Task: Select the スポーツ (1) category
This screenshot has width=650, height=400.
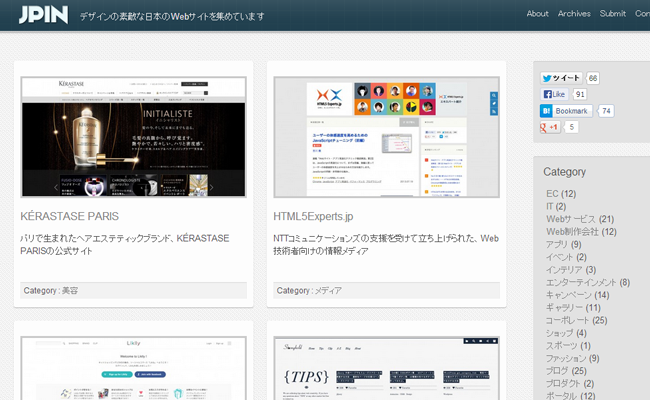Action: pos(568,346)
